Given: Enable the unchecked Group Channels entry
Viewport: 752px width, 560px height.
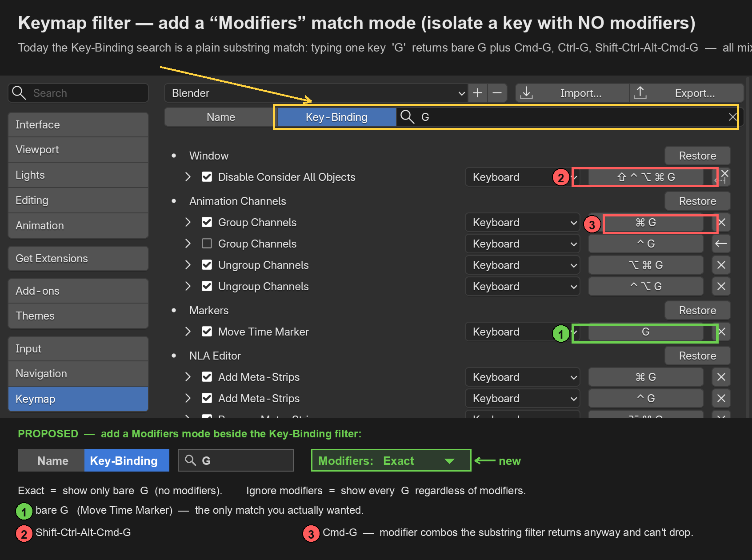Looking at the screenshot, I should tap(207, 244).
